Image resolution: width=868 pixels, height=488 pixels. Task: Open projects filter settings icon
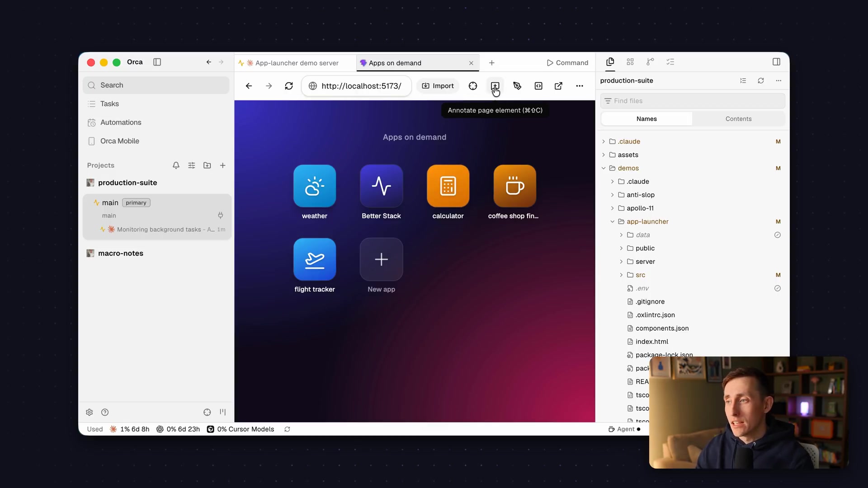click(x=192, y=165)
